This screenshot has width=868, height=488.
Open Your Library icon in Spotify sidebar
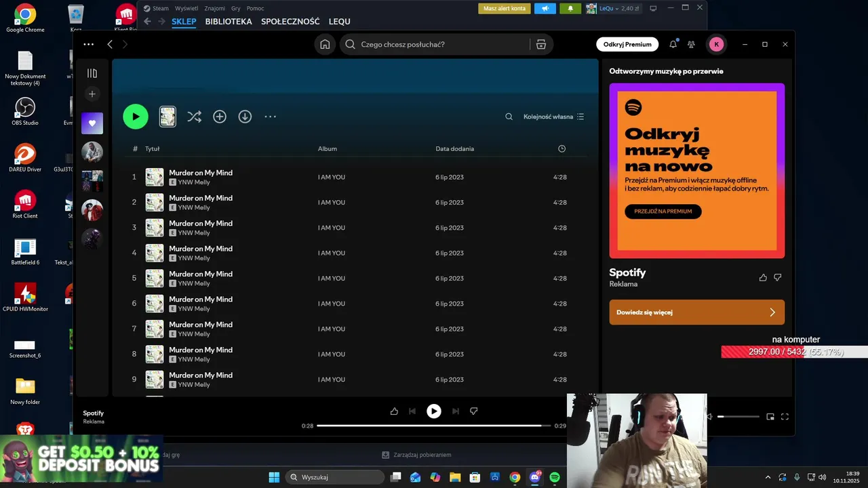(92, 73)
